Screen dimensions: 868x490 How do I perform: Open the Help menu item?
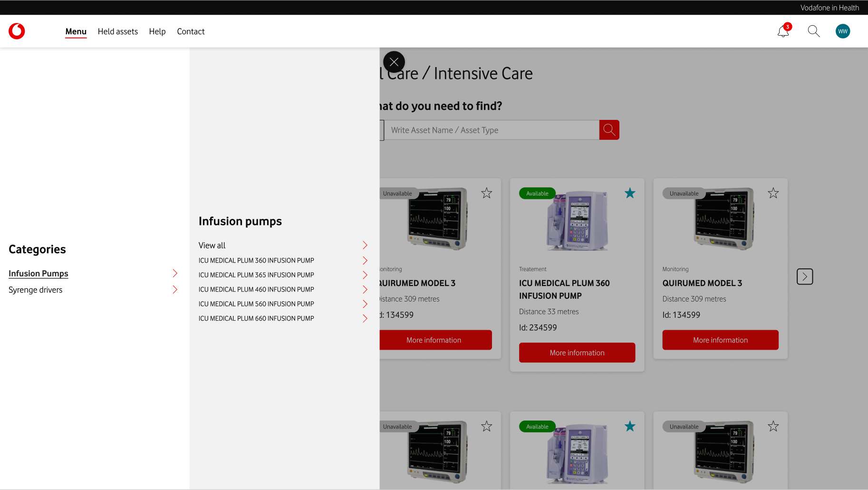tap(157, 31)
